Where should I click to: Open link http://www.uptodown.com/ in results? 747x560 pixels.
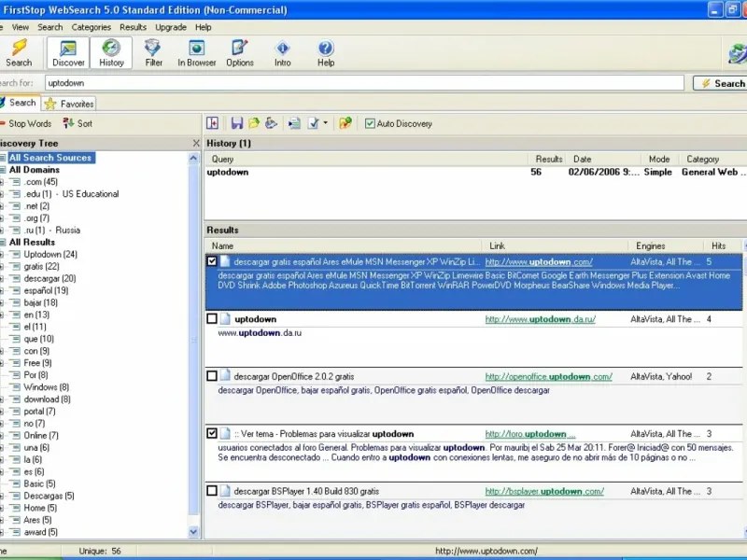[539, 262]
